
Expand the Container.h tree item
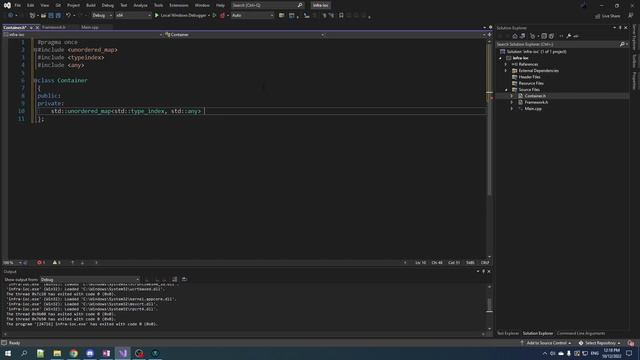[512, 96]
